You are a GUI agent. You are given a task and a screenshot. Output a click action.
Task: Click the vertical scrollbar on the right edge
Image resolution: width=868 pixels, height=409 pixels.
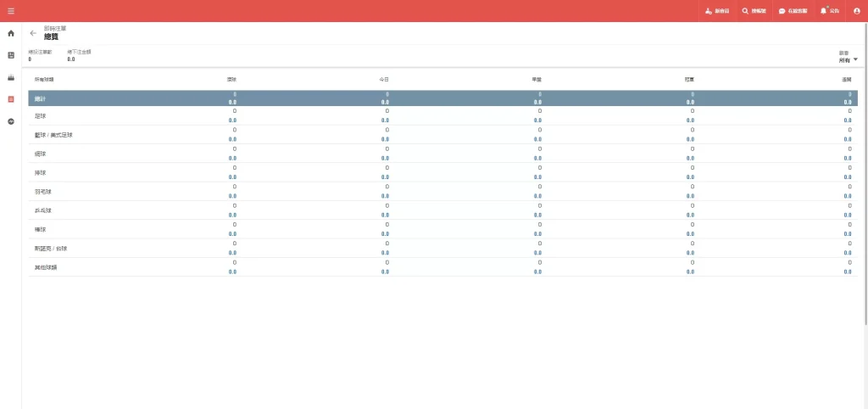coord(865,170)
